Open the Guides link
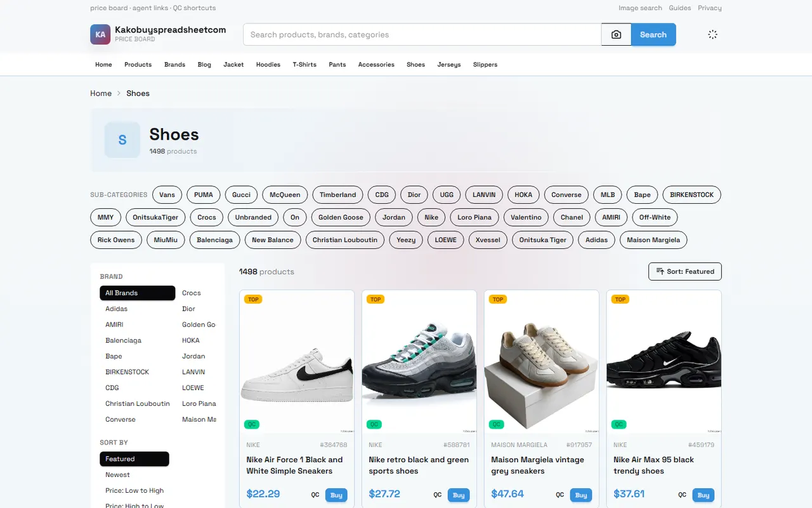 [x=680, y=8]
